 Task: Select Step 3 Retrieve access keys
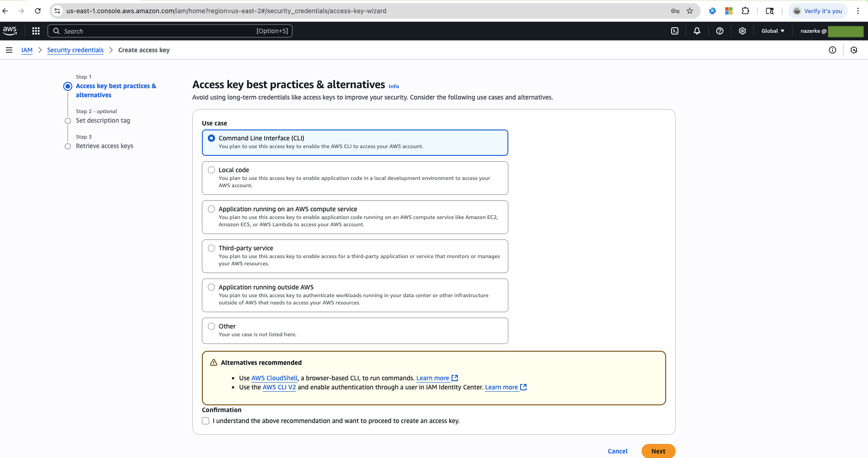point(105,146)
